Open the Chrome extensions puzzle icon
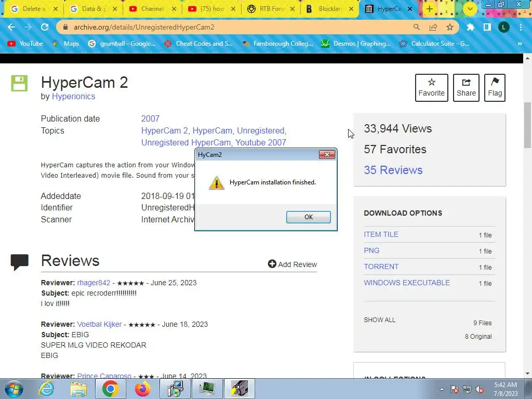 click(470, 27)
